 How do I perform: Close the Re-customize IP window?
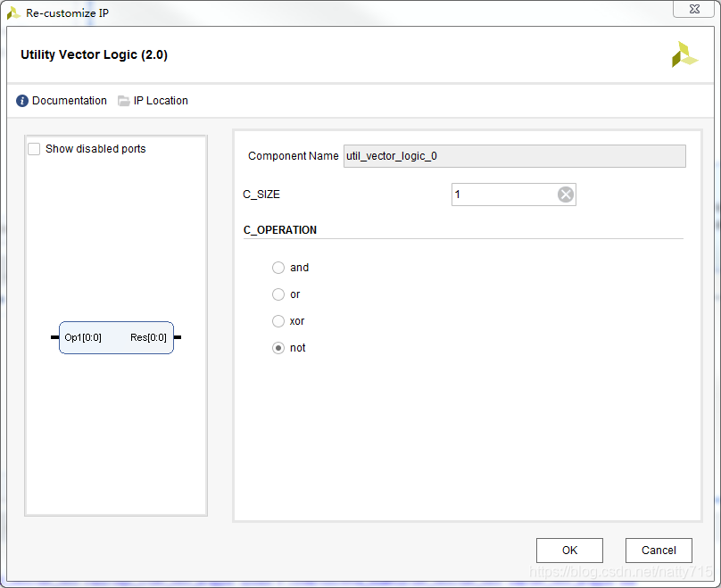(x=694, y=9)
